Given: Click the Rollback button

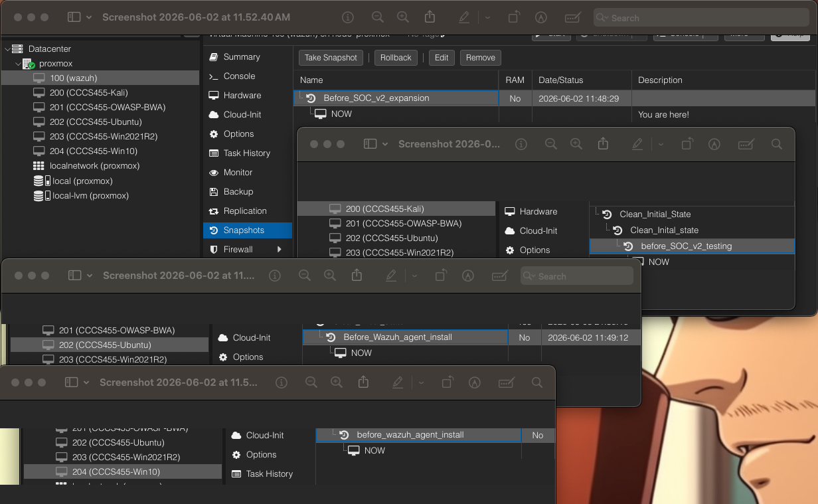Looking at the screenshot, I should [x=396, y=58].
